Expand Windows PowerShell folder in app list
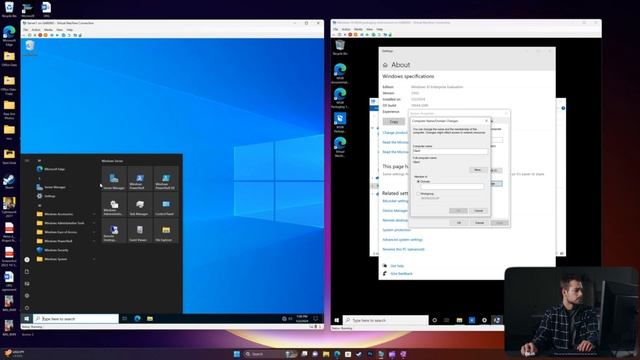Screen dimensions: 640x360 65,241
